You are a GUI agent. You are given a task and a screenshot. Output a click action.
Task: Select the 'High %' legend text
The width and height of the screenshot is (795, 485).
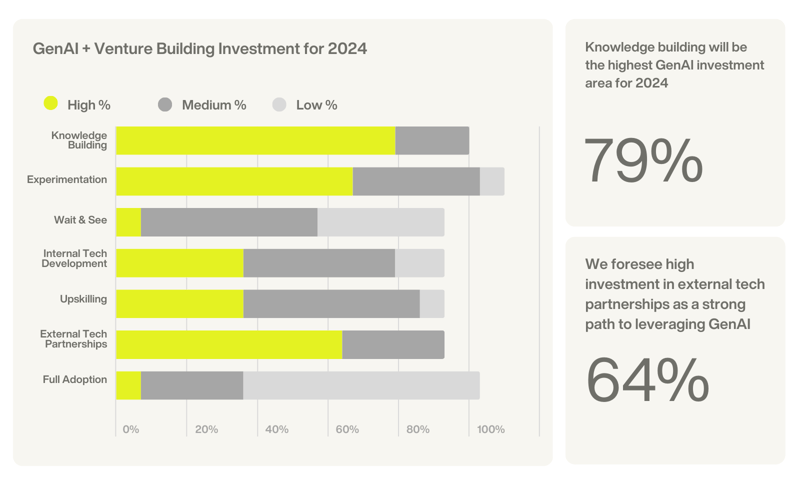[89, 105]
